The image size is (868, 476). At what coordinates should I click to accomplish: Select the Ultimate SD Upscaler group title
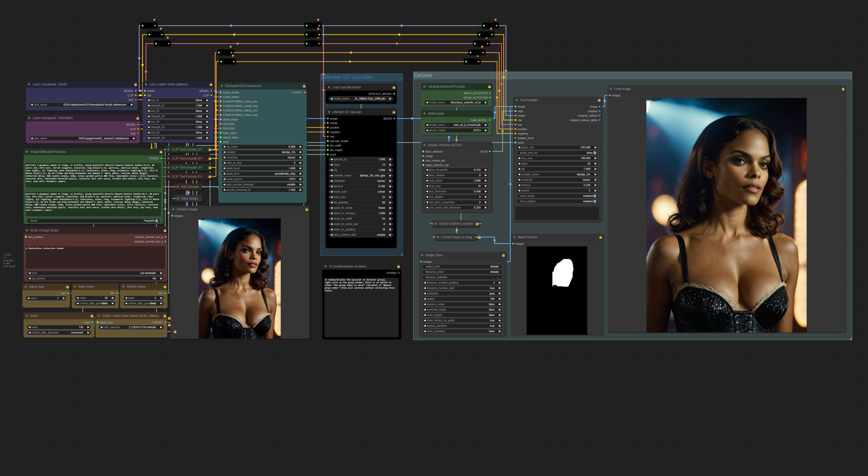[347, 77]
